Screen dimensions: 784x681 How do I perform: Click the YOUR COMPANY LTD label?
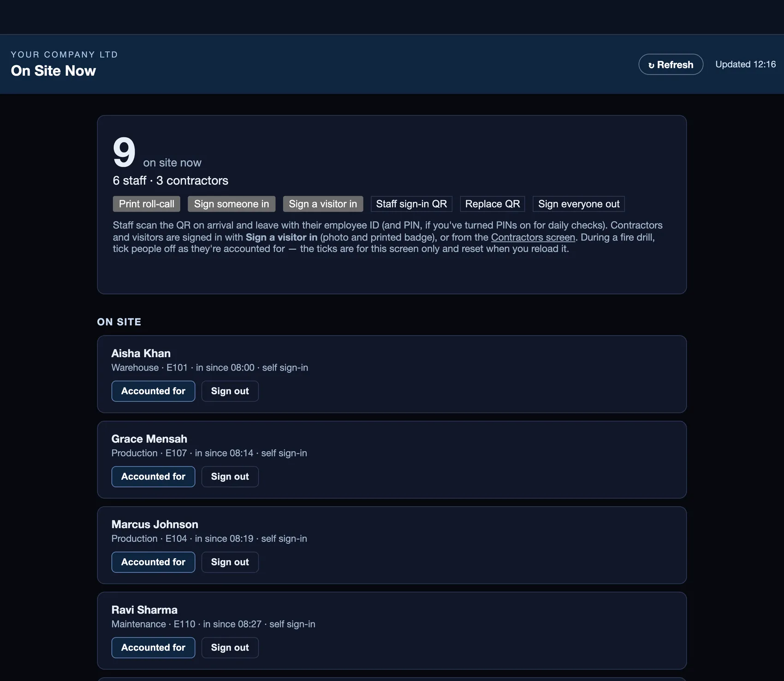(x=65, y=54)
